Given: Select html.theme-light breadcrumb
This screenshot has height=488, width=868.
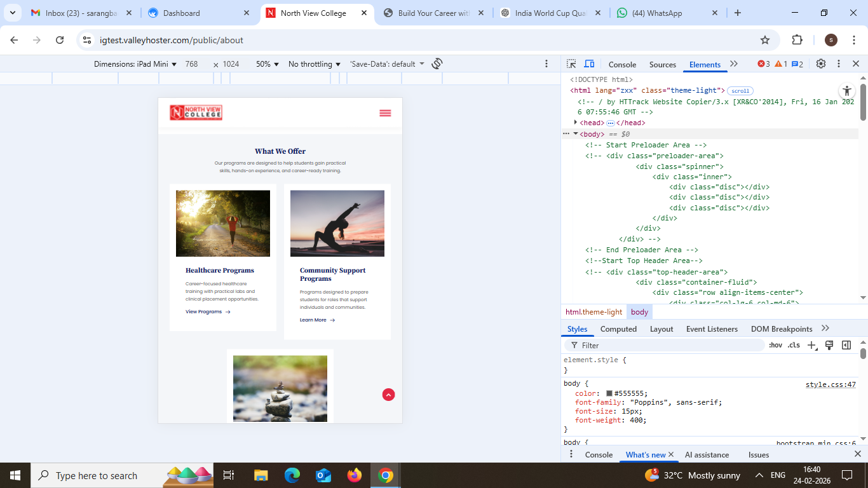Looking at the screenshot, I should 594,312.
